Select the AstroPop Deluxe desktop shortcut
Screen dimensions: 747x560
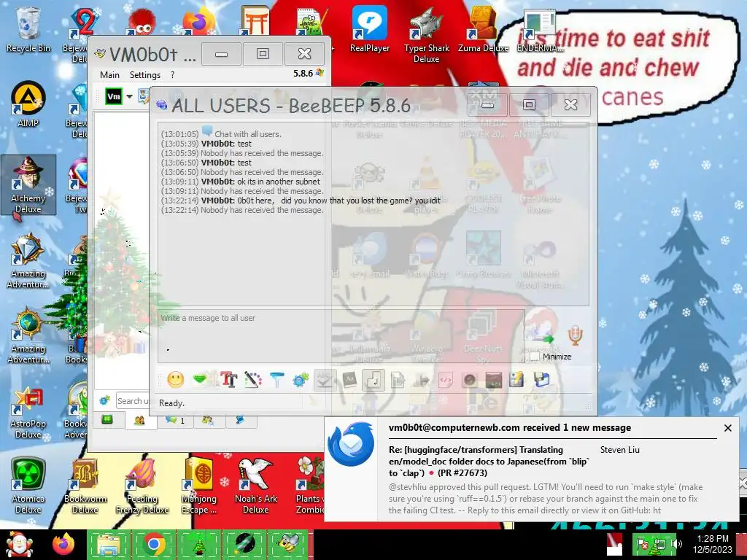(28, 411)
